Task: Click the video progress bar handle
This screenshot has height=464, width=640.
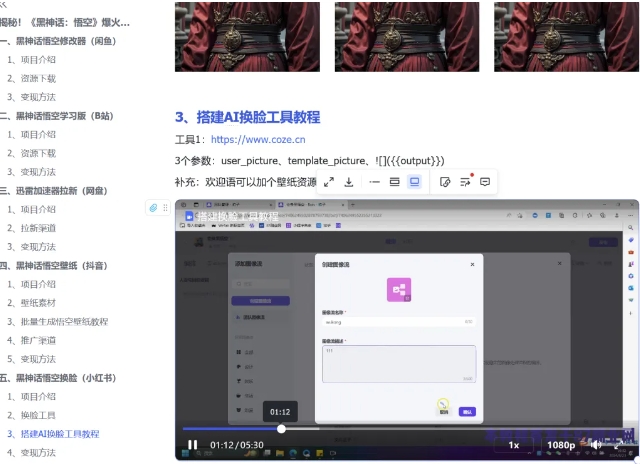Action: coord(281,429)
